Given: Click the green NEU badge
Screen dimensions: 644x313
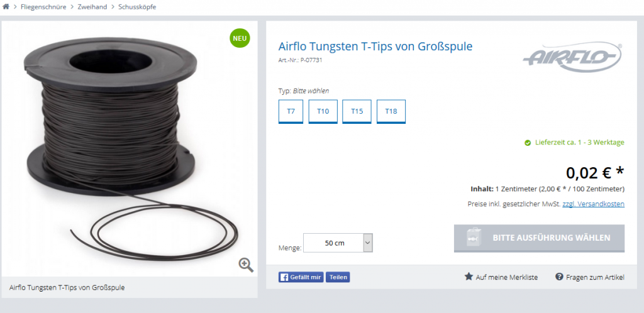Looking at the screenshot, I should click(x=240, y=38).
